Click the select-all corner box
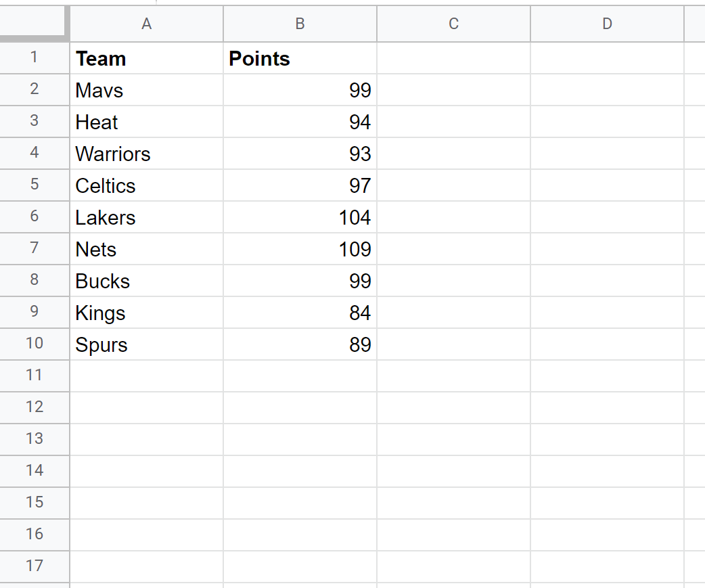 tap(35, 24)
